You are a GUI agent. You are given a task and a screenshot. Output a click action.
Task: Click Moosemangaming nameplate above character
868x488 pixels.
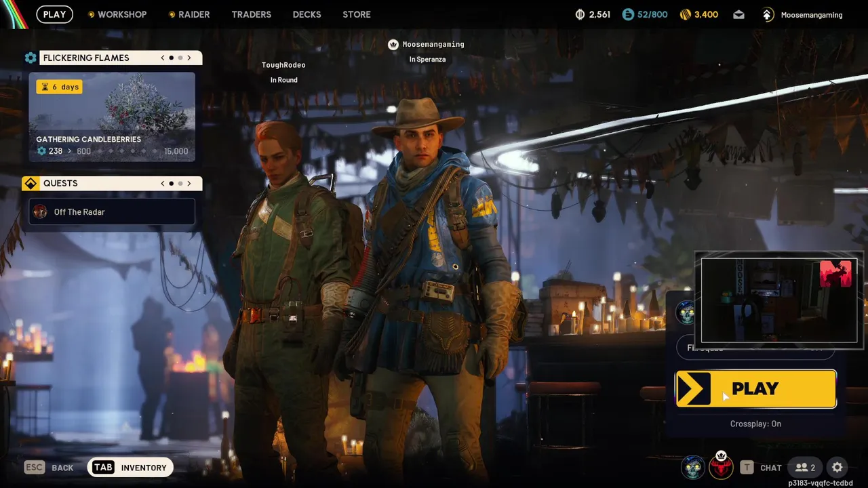pos(433,45)
